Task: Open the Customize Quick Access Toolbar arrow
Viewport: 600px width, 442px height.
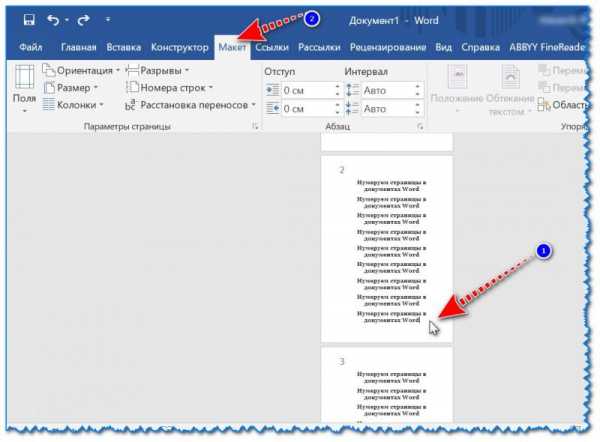Action: pos(107,20)
